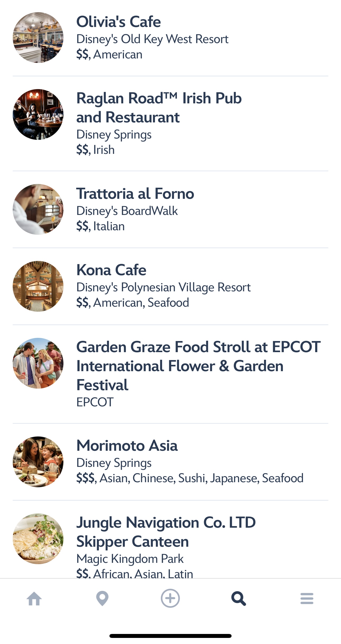Tap the plus circle add icon
The width and height of the screenshot is (341, 644).
[x=170, y=598]
